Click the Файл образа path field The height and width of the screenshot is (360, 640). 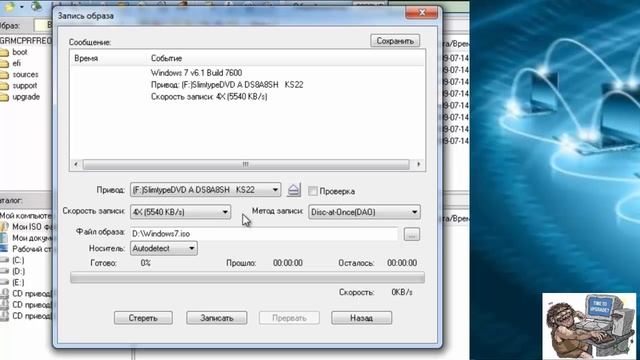click(264, 234)
